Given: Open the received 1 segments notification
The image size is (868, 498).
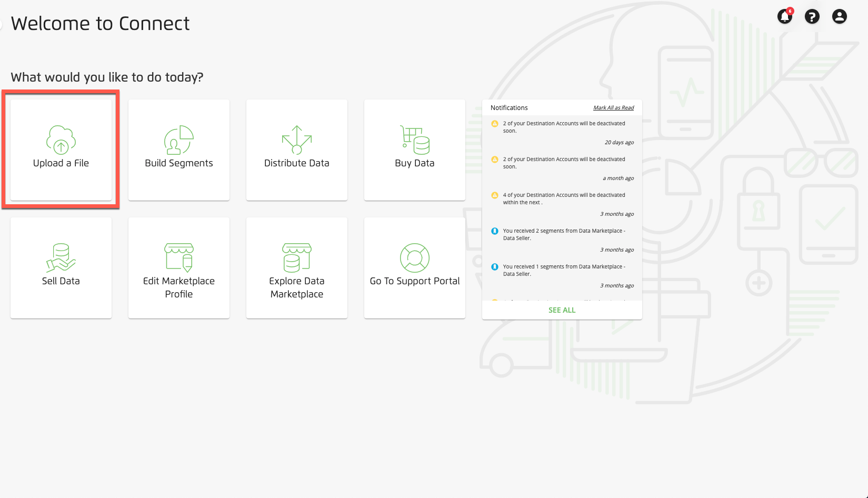Looking at the screenshot, I should tap(562, 276).
